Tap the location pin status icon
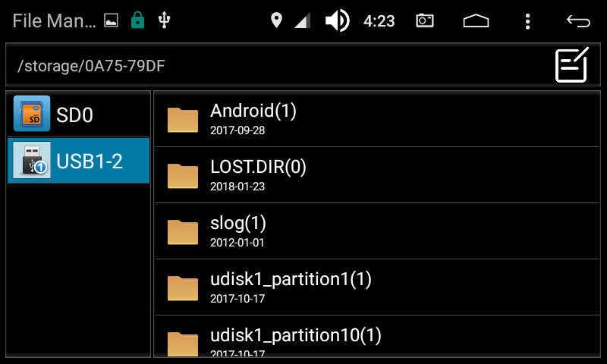The image size is (607, 364). tap(276, 20)
